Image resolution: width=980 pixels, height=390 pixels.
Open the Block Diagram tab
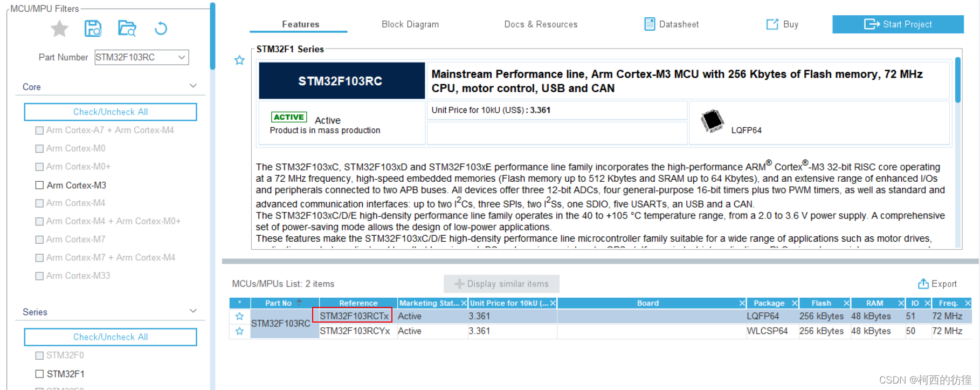(410, 24)
